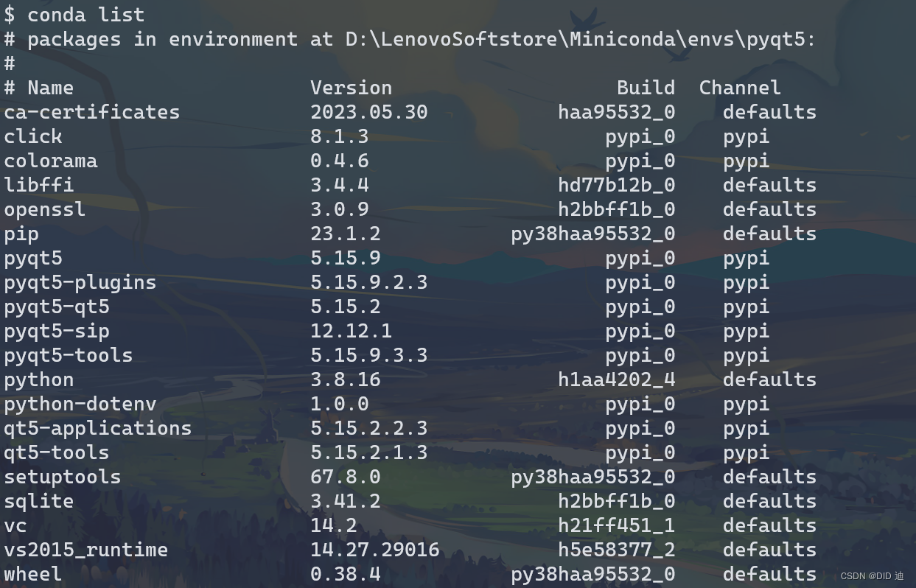Click build h5e58377_2
Viewport: 916px width, 588px height.
(x=617, y=549)
